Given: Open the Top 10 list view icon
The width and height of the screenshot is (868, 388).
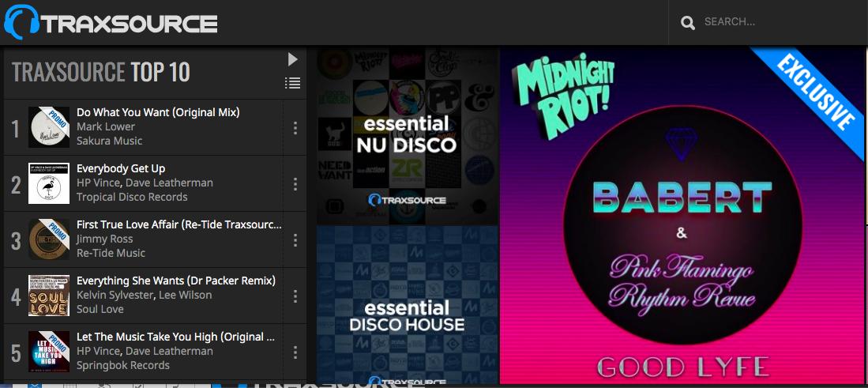Looking at the screenshot, I should tap(293, 83).
